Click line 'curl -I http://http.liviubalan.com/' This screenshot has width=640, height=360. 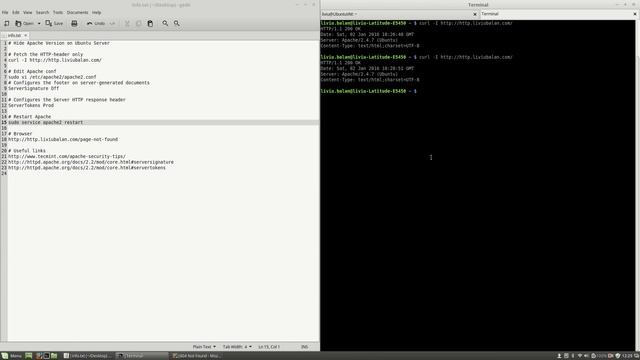click(55, 60)
